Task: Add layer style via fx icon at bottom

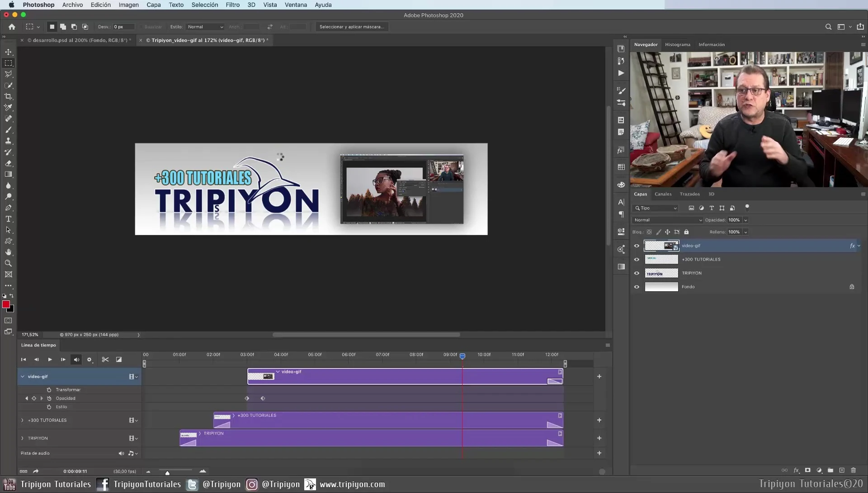Action: click(x=797, y=470)
